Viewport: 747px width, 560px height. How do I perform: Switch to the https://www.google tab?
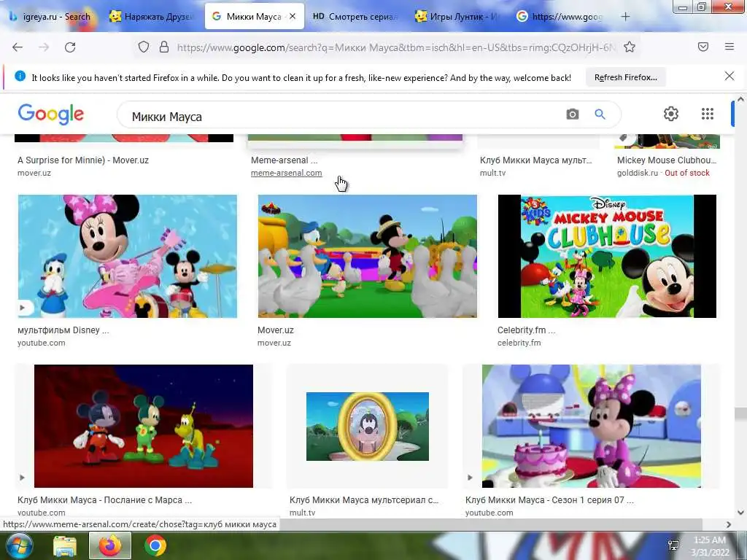click(560, 17)
